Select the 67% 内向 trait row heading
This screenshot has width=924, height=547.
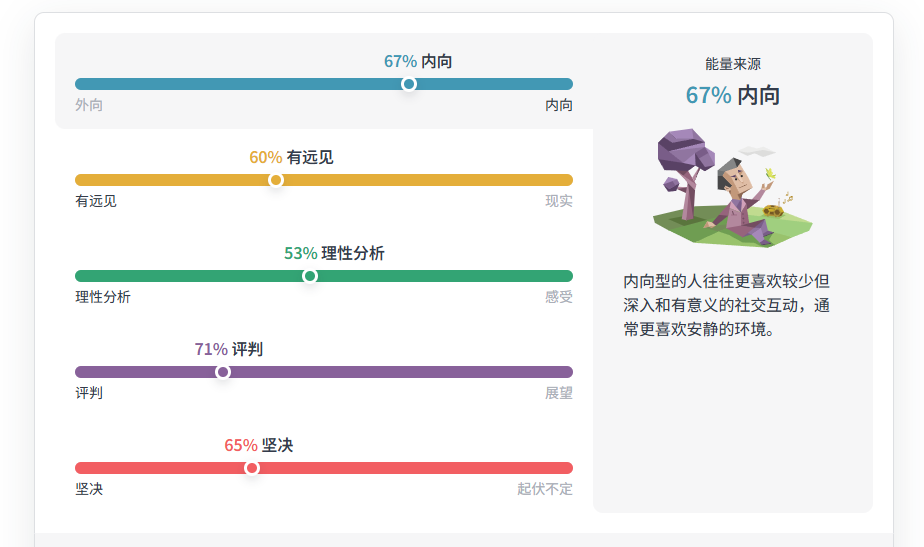click(418, 61)
